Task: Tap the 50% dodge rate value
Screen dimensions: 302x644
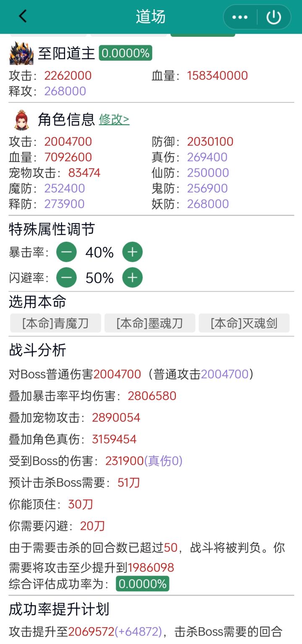Action: 99,278
